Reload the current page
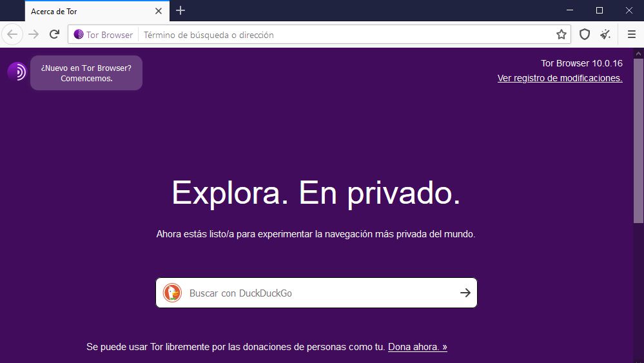 point(54,34)
